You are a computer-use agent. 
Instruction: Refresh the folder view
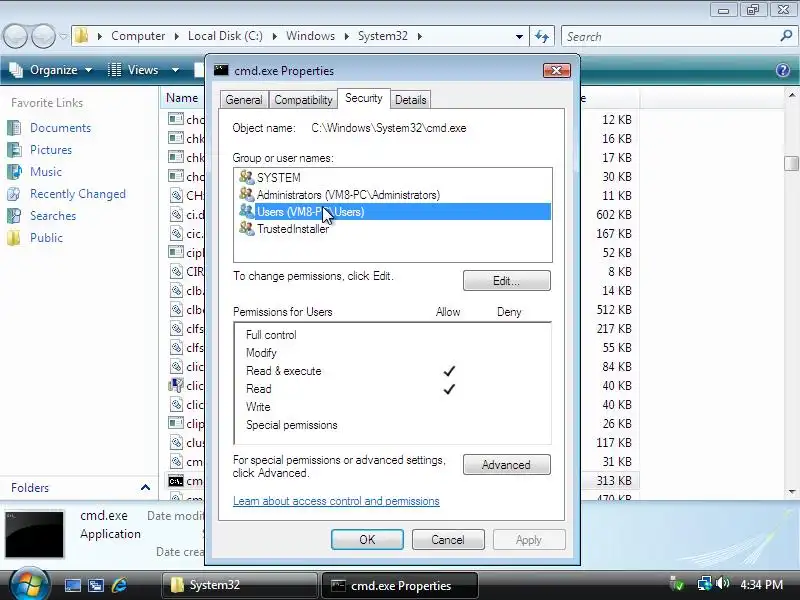542,36
